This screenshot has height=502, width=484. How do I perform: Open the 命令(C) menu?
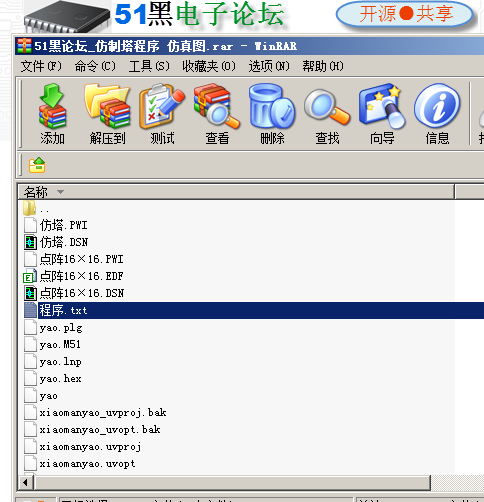[x=95, y=66]
